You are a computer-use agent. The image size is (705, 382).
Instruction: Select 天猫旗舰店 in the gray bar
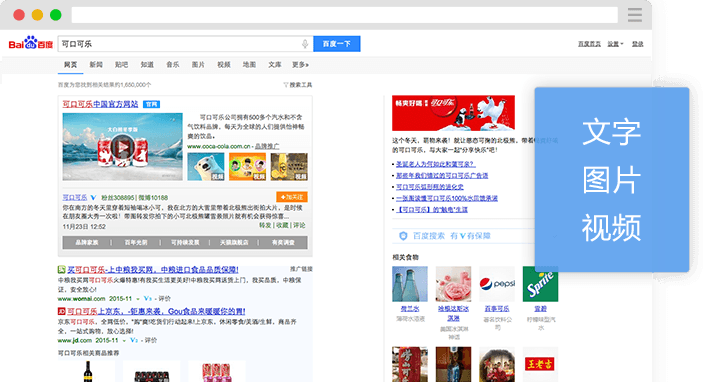(234, 242)
